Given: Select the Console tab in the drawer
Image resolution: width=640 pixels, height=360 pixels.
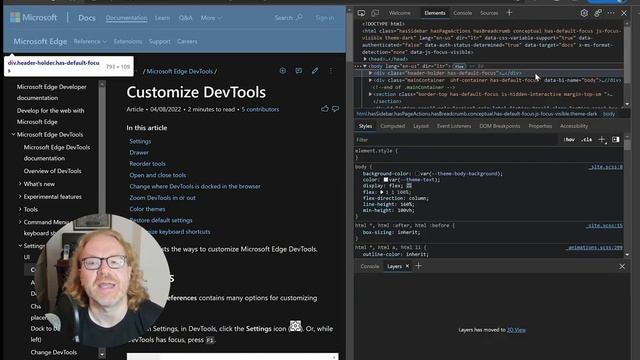Looking at the screenshot, I should coord(369,266).
